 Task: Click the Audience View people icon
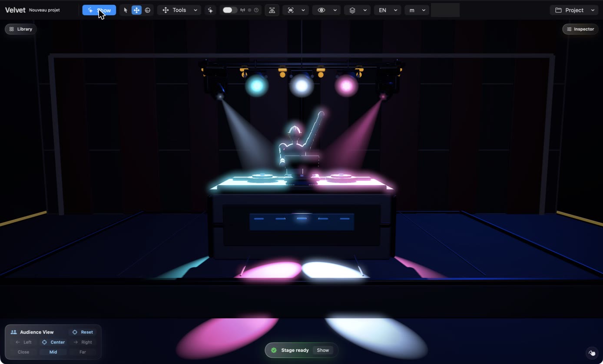(x=13, y=332)
